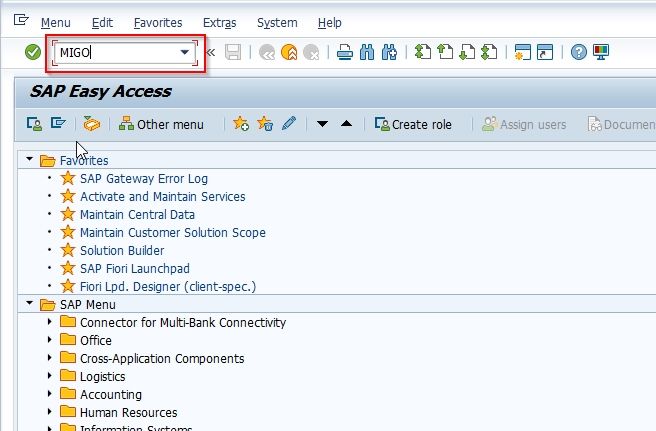
Task: Click the Cancel icon in the toolbar
Action: 311,53
